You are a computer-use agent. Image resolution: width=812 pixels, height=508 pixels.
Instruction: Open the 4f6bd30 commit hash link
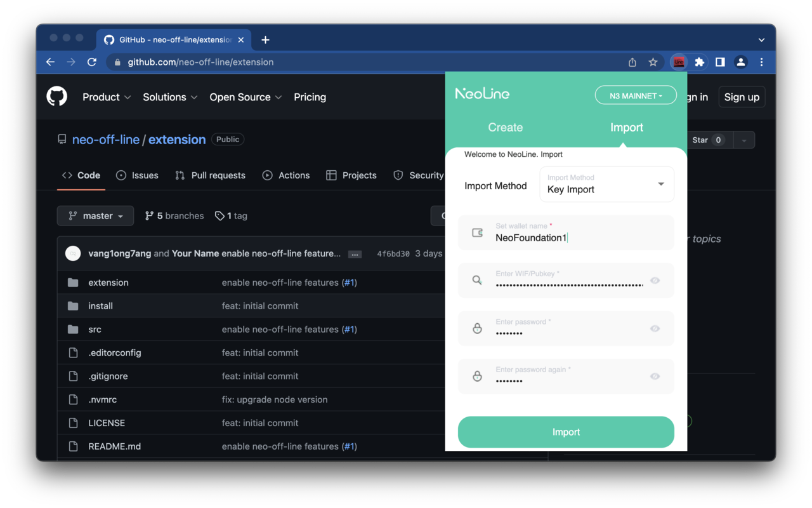(393, 254)
